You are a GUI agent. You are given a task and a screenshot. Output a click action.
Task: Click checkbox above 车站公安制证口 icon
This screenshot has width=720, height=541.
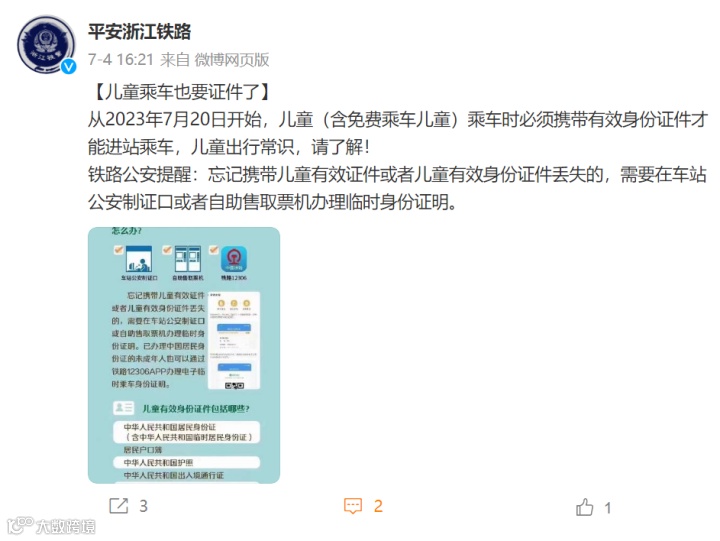(x=118, y=250)
